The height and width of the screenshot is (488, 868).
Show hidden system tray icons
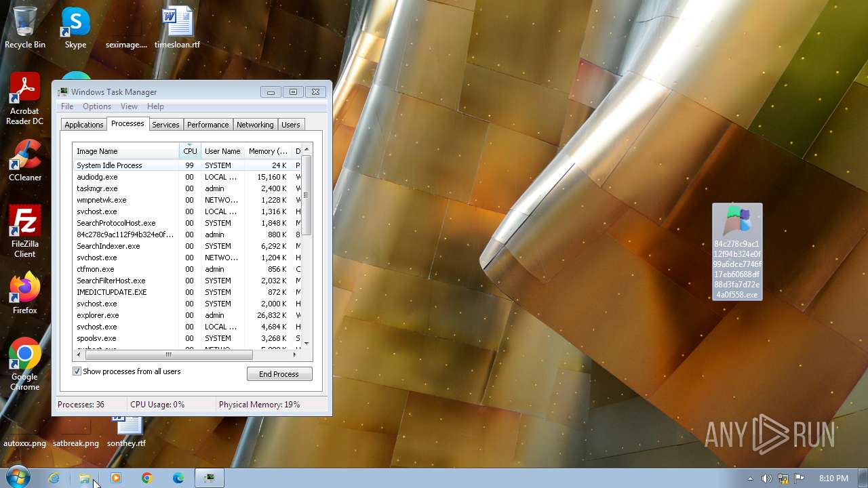[750, 479]
